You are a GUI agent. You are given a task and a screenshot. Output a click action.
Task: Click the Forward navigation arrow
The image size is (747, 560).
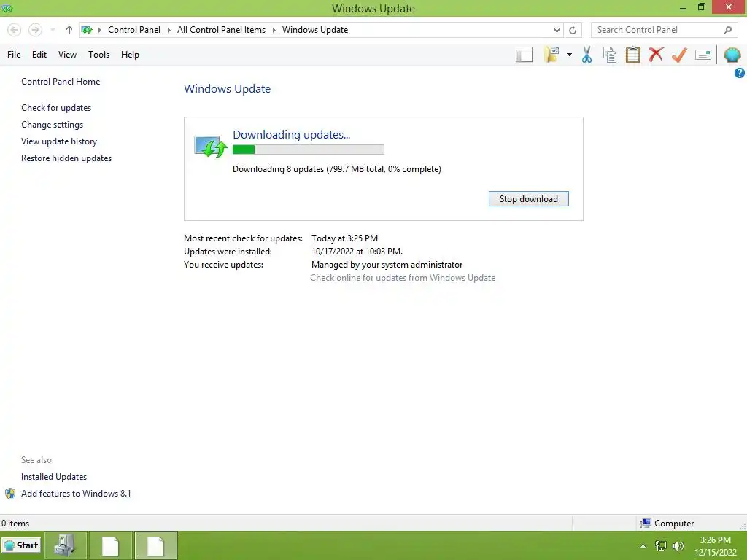(35, 30)
